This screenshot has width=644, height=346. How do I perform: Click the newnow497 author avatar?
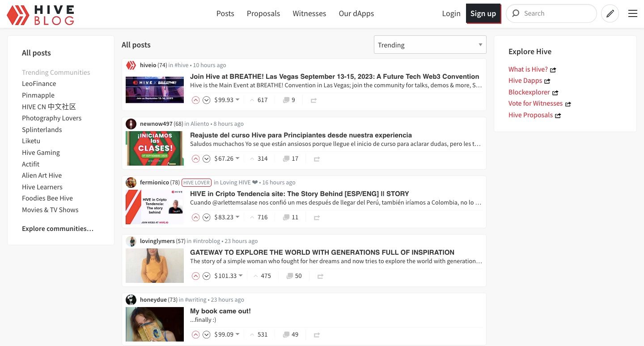131,124
